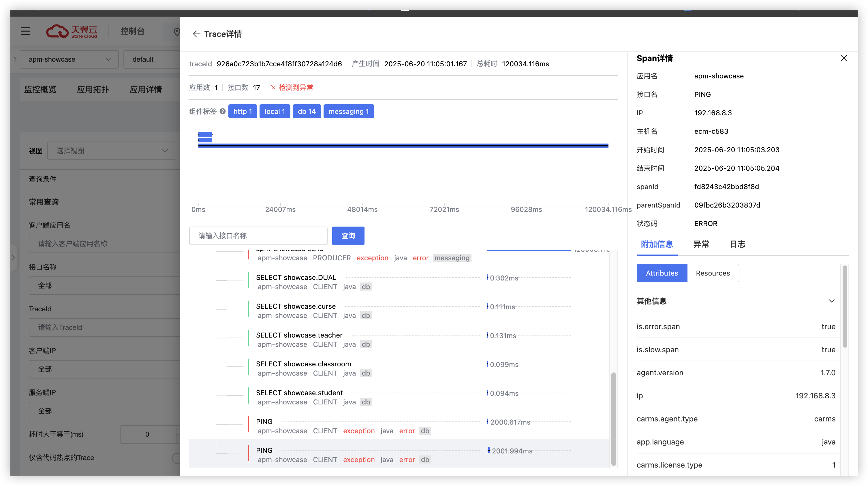The width and height of the screenshot is (868, 486).
Task: Switch to the 监控概览 tab
Action: pos(40,89)
